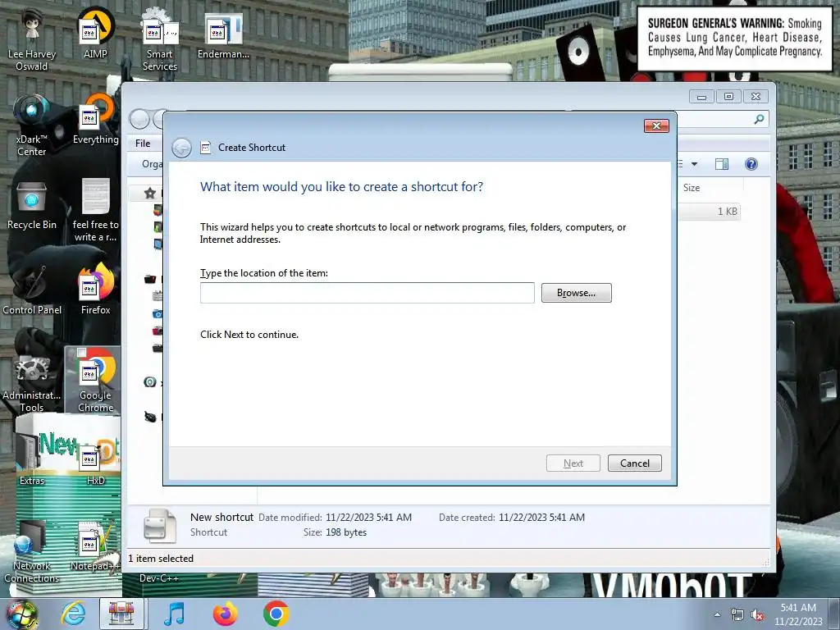
Task: Show hidden system tray icons
Action: pos(717,614)
